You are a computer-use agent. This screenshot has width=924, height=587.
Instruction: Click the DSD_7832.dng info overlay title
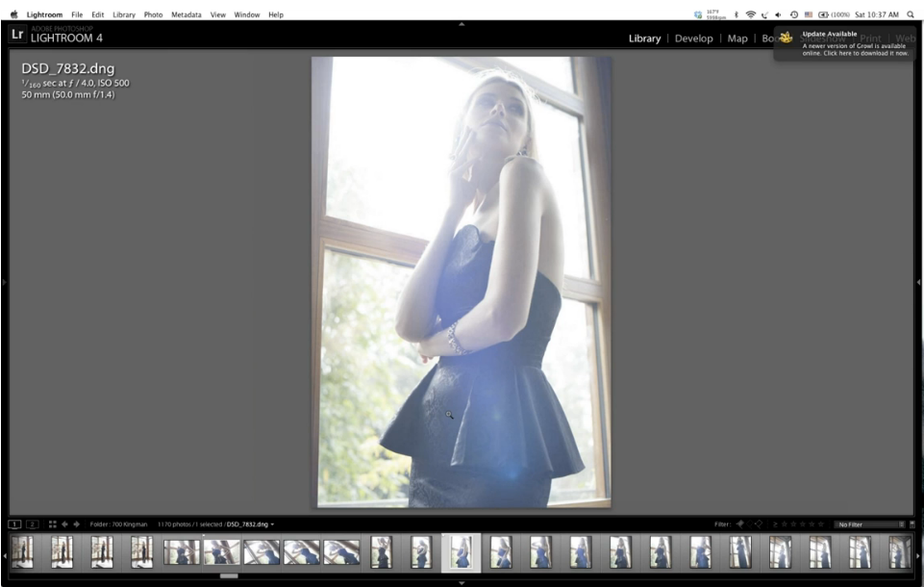[67, 68]
